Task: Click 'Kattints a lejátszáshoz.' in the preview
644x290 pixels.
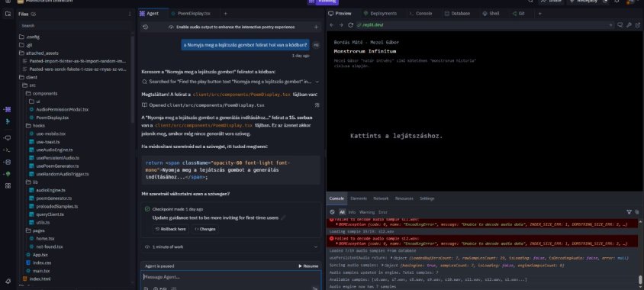Action: pyautogui.click(x=396, y=136)
